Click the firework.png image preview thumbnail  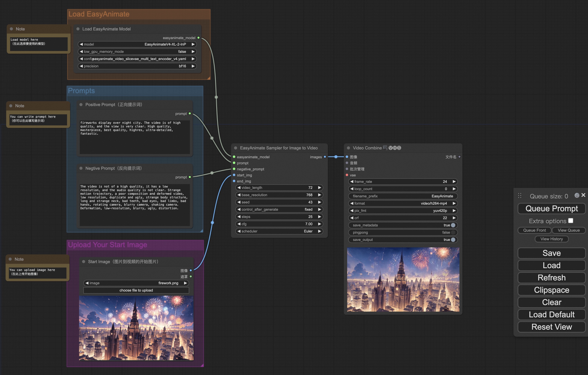tap(136, 329)
